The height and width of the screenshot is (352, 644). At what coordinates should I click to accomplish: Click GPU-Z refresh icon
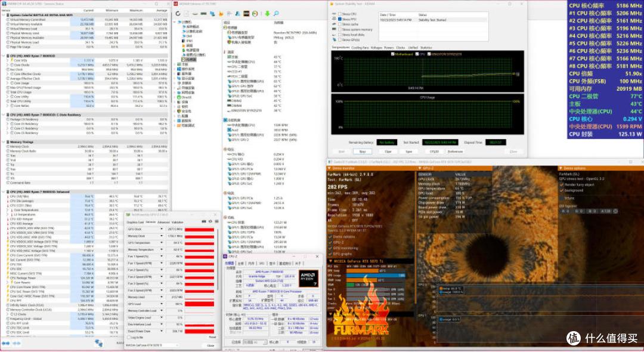coord(210,221)
